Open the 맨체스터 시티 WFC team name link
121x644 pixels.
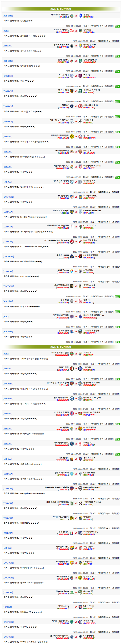(x=92, y=382)
